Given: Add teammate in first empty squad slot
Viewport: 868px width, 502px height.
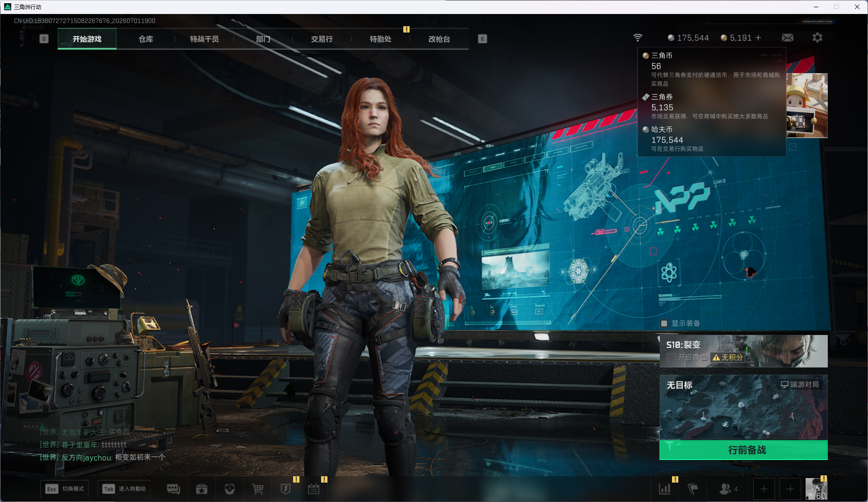Looking at the screenshot, I should (x=764, y=489).
